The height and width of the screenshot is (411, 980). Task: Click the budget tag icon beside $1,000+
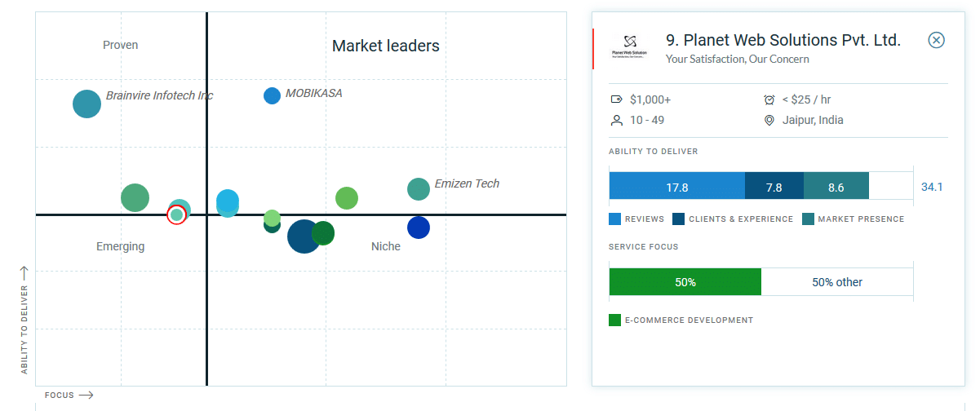coord(616,99)
